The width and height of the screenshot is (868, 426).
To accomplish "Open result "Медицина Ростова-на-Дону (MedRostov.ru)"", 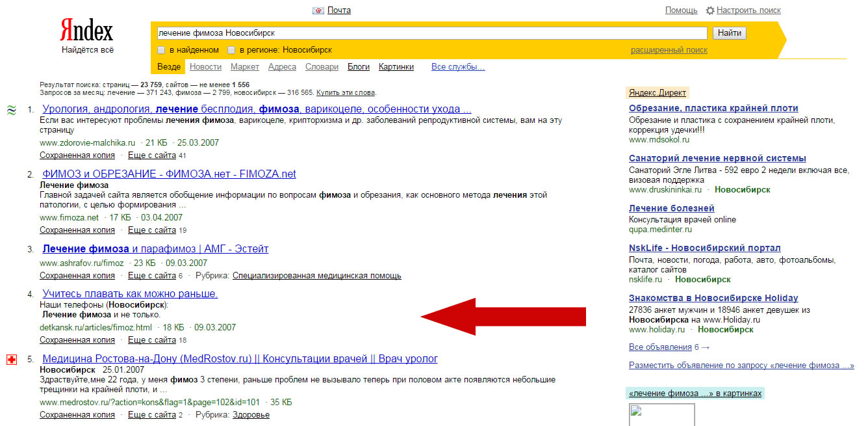I will coord(240,359).
